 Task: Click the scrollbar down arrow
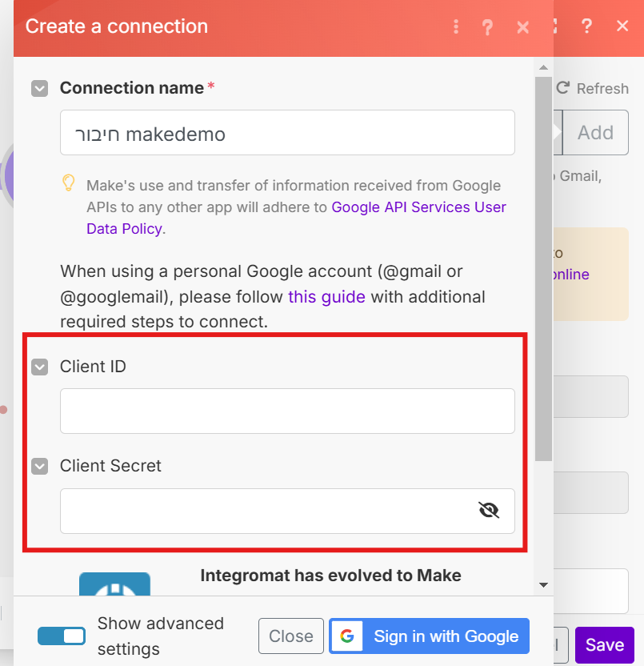[543, 585]
